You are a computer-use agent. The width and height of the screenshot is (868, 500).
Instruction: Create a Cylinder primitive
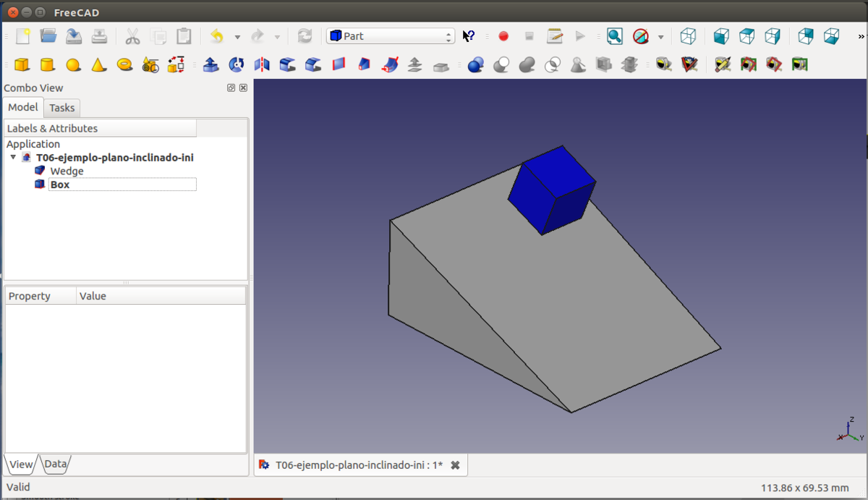click(x=47, y=65)
